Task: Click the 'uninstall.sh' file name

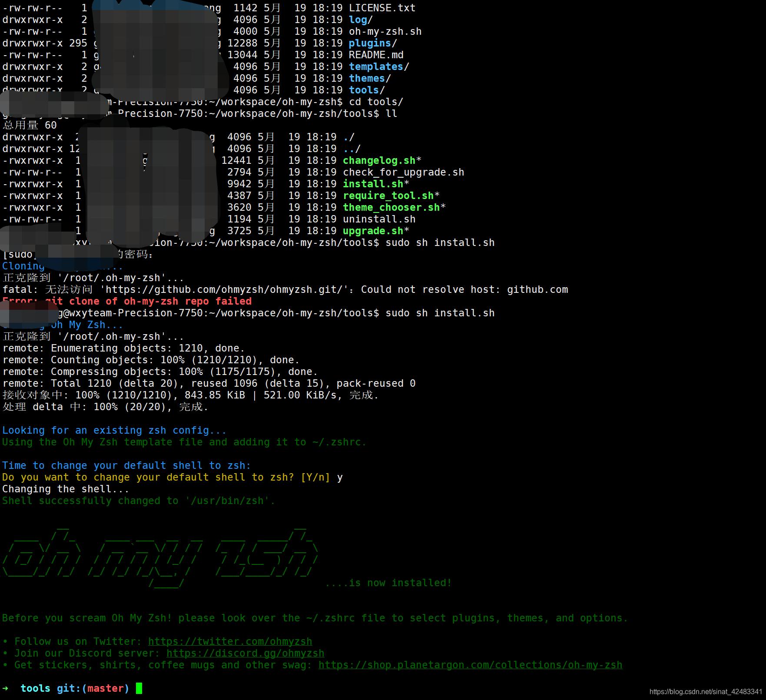Action: pos(379,219)
